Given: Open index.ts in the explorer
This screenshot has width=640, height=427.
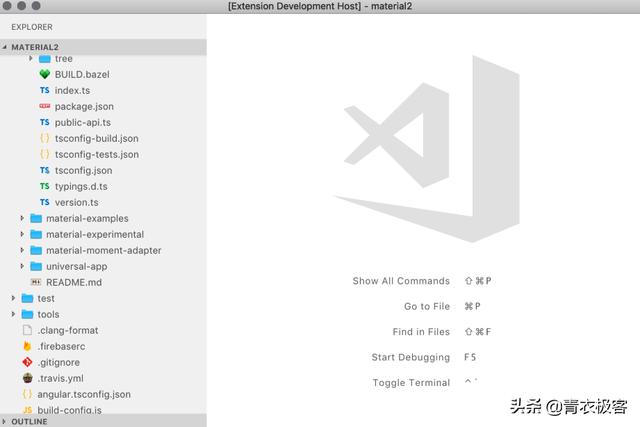Looking at the screenshot, I should [72, 90].
